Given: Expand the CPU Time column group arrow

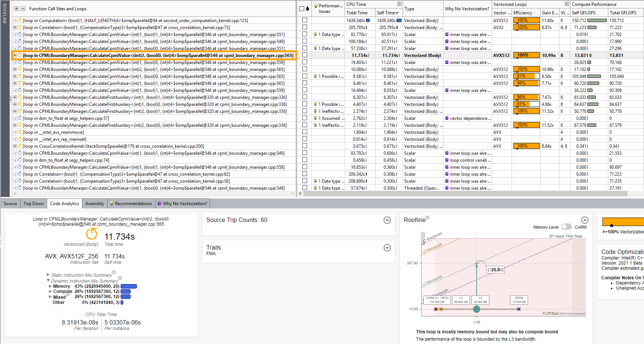Looking at the screenshot, I should point(399,4).
